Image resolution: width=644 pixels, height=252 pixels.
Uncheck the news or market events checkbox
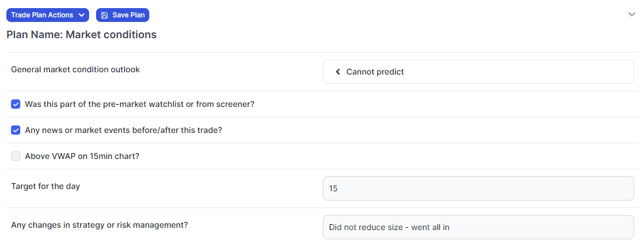(16, 130)
